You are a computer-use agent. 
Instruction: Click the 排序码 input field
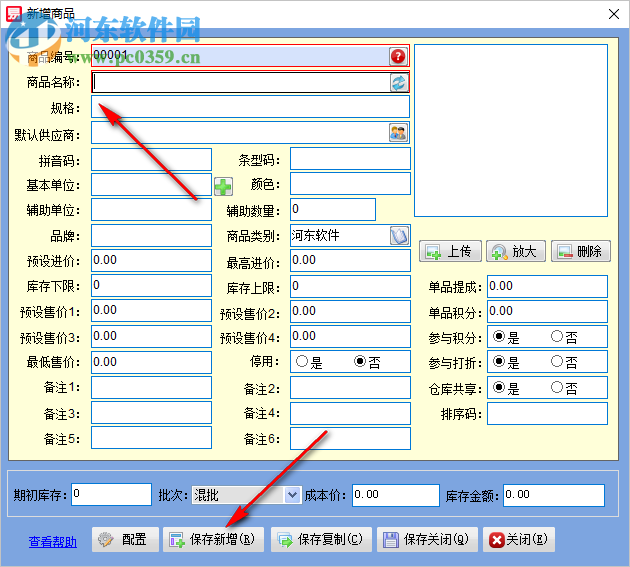click(547, 413)
